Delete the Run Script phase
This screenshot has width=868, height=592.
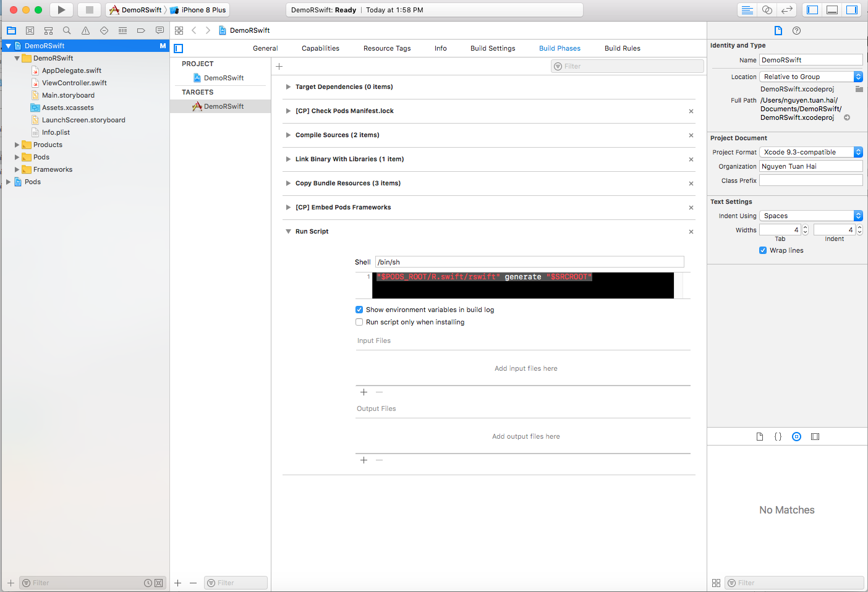pyautogui.click(x=691, y=232)
